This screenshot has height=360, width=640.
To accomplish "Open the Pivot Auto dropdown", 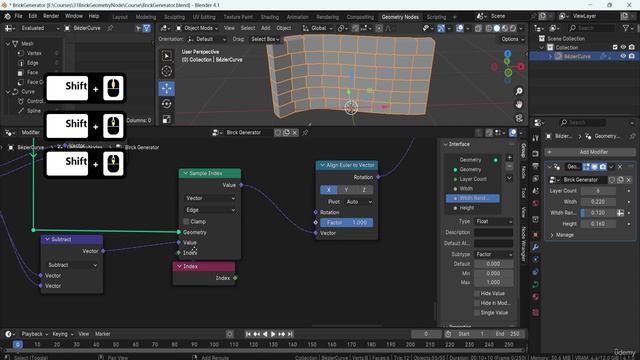I will (359, 202).
